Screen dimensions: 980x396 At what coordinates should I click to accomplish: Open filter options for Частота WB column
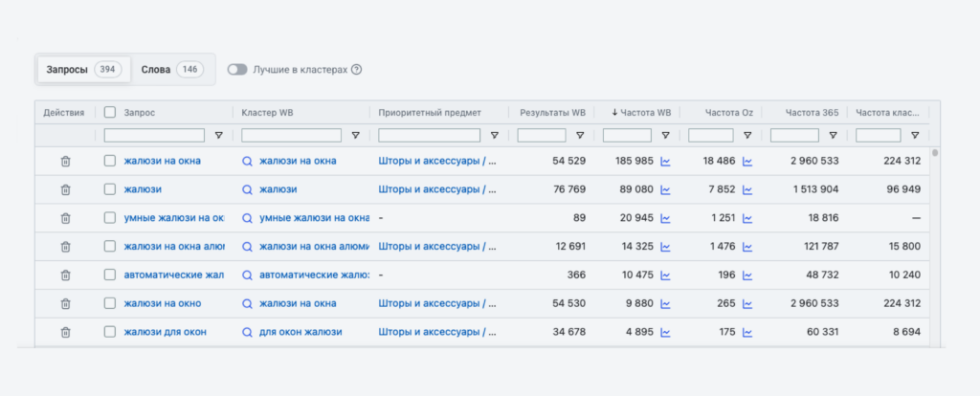[666, 136]
